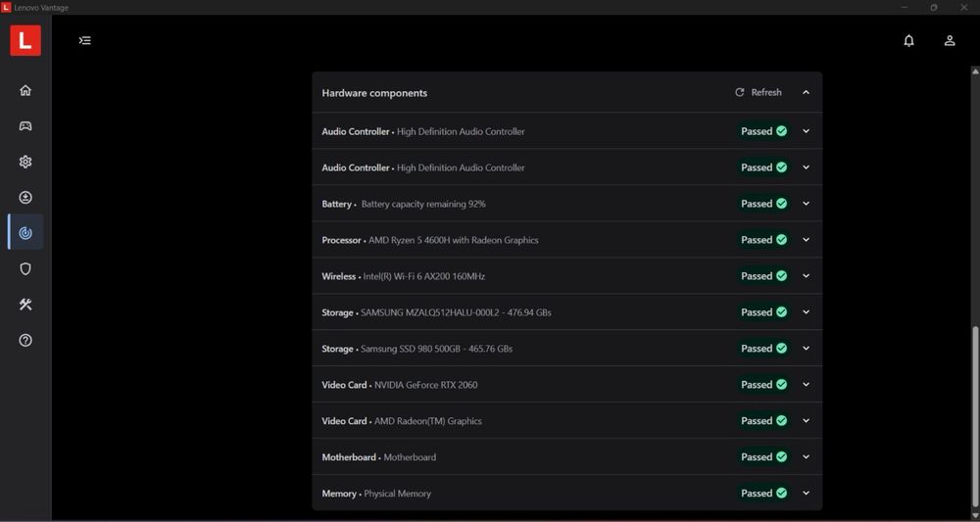Select the 'Physical Memory' text
980x522 pixels.
click(x=398, y=494)
